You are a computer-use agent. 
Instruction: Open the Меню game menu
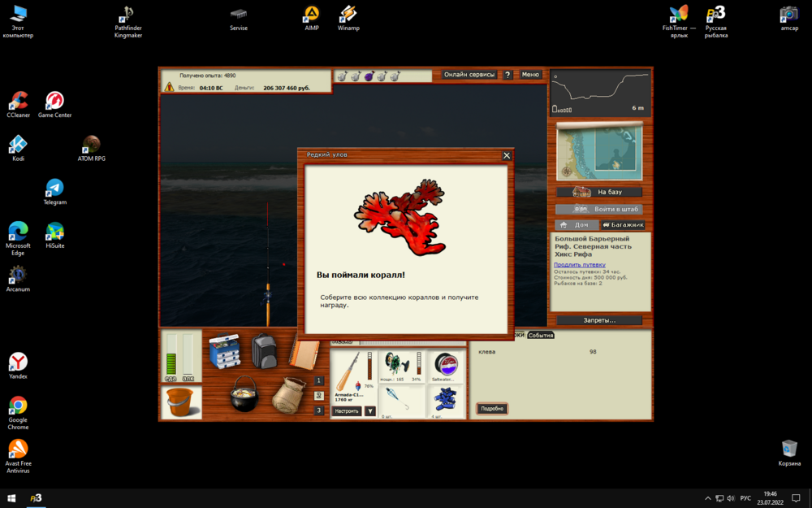click(x=530, y=75)
